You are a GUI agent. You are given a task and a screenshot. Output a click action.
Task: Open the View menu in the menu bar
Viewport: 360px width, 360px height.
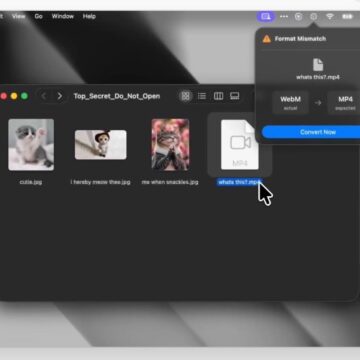coord(19,16)
